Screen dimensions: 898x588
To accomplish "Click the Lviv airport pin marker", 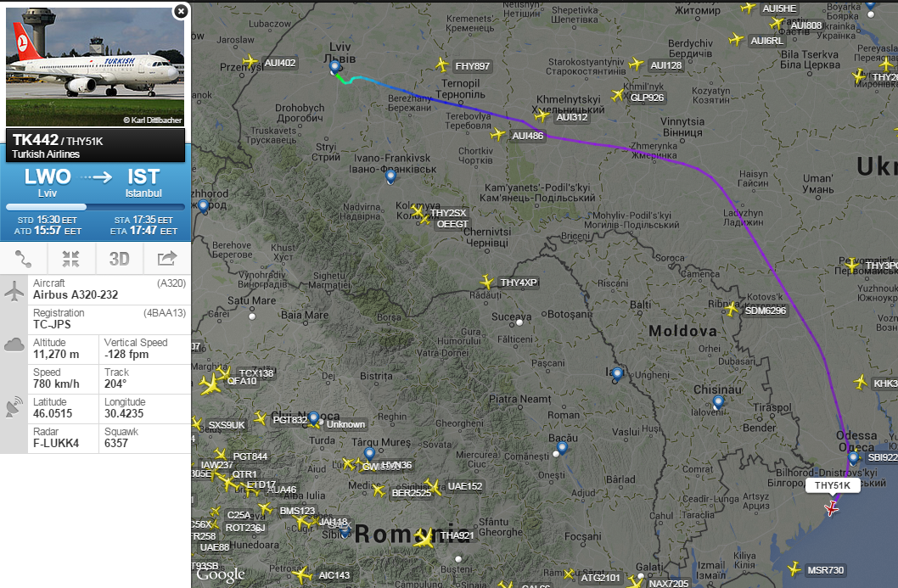I will pyautogui.click(x=335, y=68).
